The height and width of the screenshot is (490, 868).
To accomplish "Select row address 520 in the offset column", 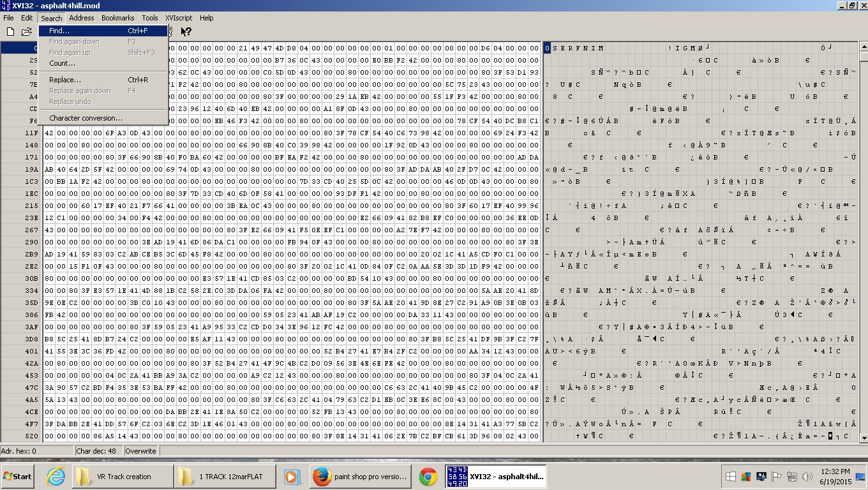I will point(20,436).
